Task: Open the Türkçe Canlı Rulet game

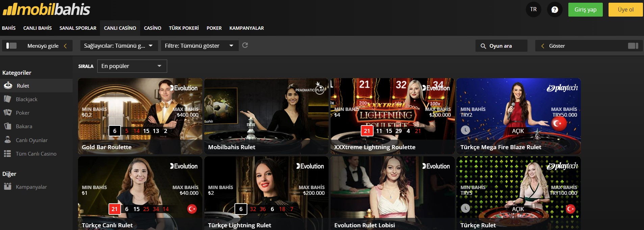Action: [140, 193]
